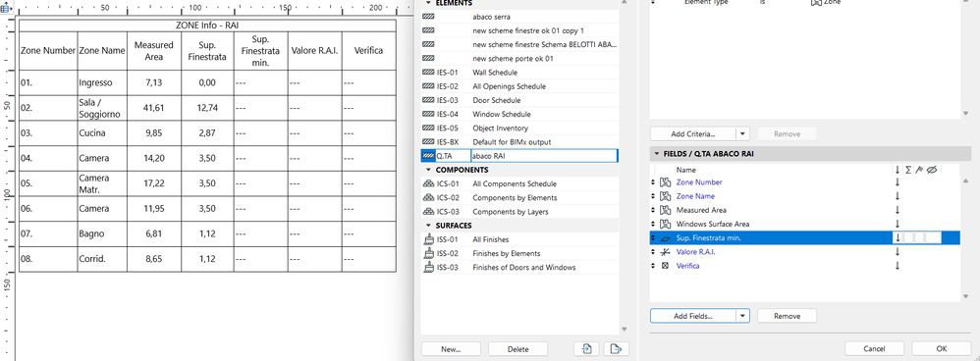
Task: Click the property icon beside Valore R.A.I.
Action: [x=666, y=252]
